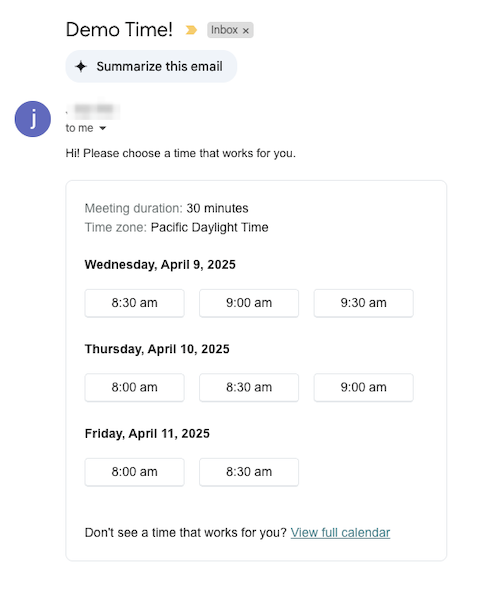This screenshot has width=500, height=615.
Task: Expand the 'to me' recipient details arrow
Action: pos(103,128)
